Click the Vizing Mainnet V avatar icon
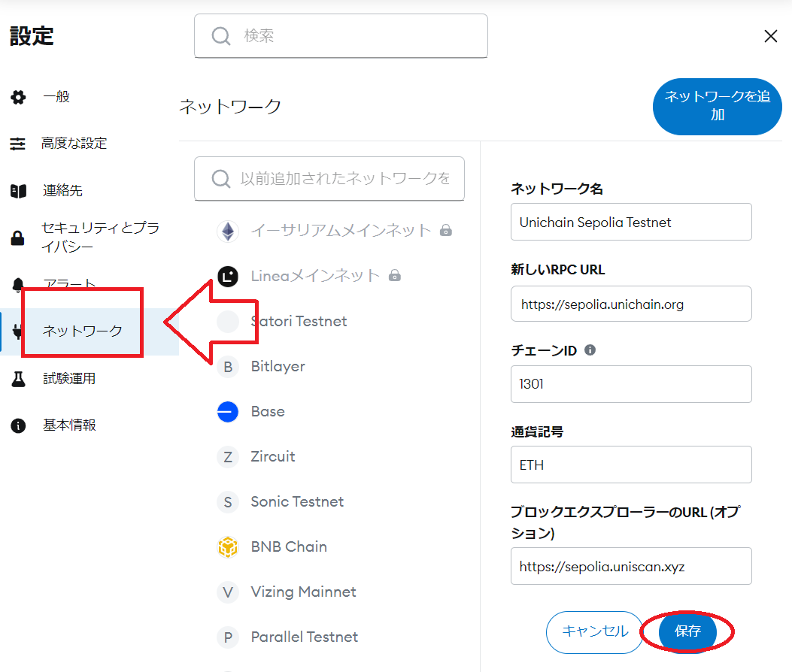 [x=228, y=592]
